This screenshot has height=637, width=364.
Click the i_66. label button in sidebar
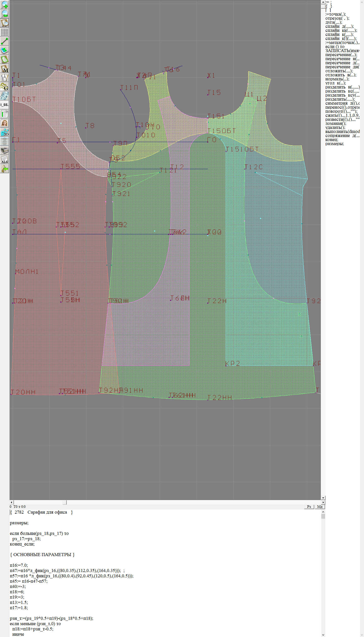pyautogui.click(x=5, y=105)
